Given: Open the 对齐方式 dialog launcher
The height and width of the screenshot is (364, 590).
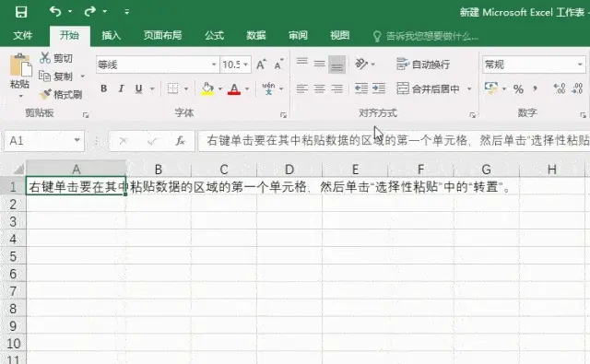Looking at the screenshot, I should (x=473, y=115).
